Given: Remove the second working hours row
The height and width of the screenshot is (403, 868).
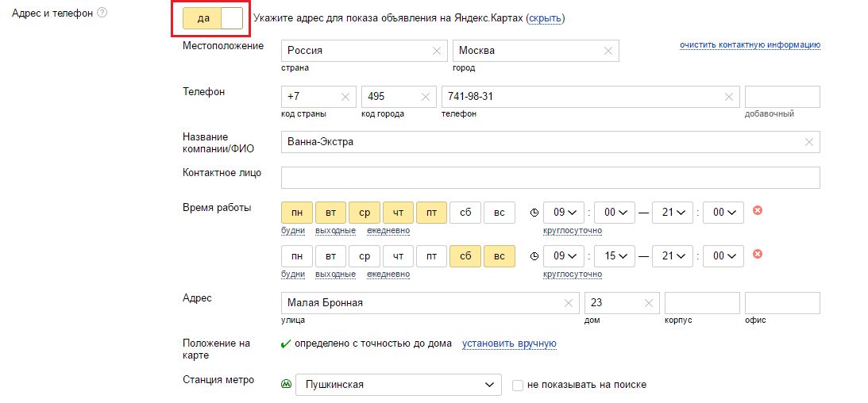Looking at the screenshot, I should coord(758,255).
